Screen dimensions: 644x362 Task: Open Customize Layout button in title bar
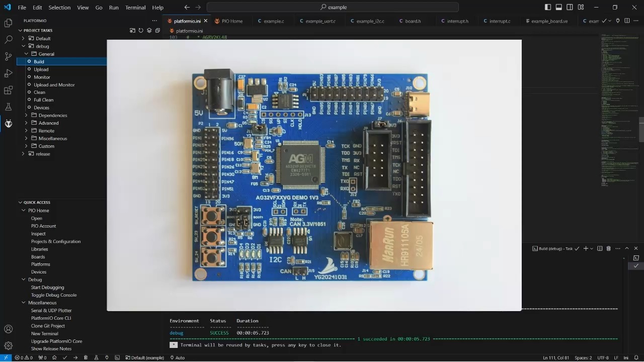click(x=581, y=7)
